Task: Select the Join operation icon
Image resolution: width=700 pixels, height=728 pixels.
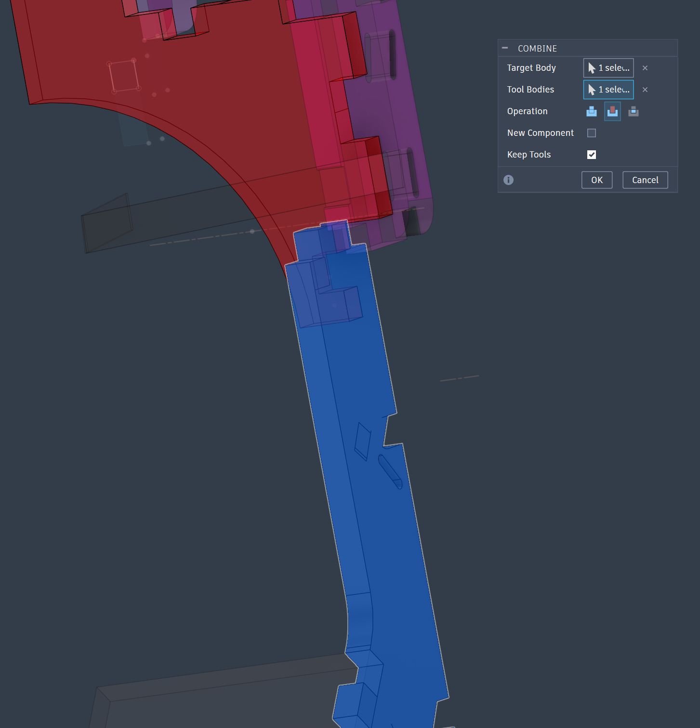Action: (591, 111)
